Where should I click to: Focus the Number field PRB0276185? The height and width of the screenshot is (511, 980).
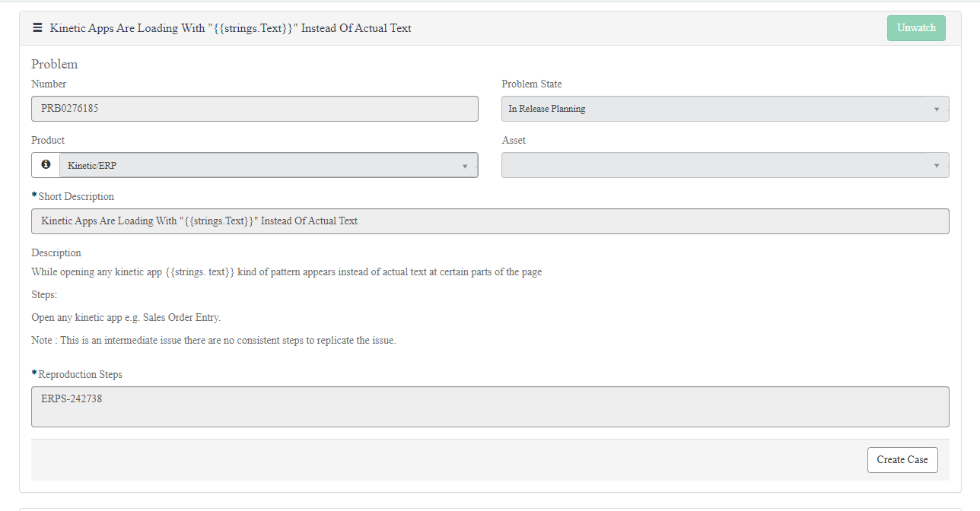click(254, 109)
